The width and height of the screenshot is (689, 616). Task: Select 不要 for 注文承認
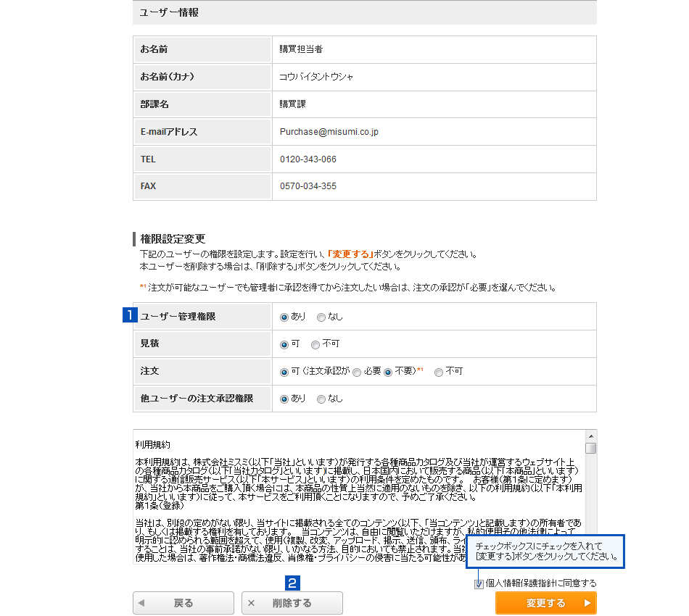coord(388,372)
